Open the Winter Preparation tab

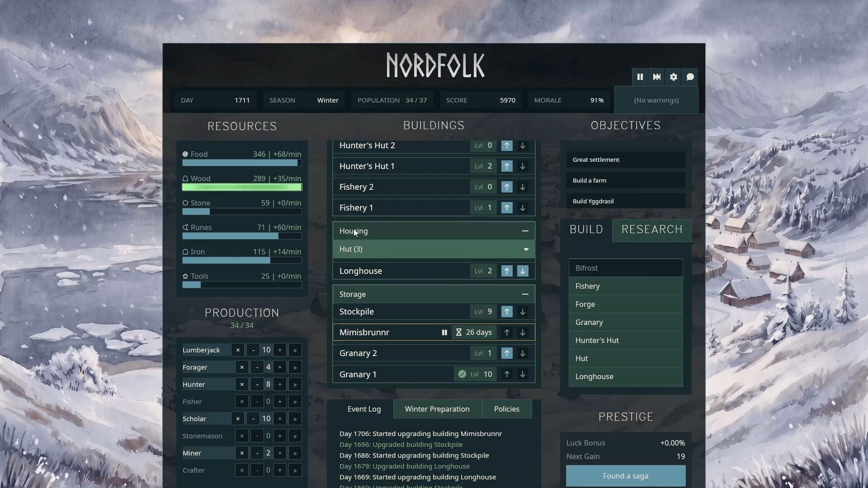coord(437,409)
